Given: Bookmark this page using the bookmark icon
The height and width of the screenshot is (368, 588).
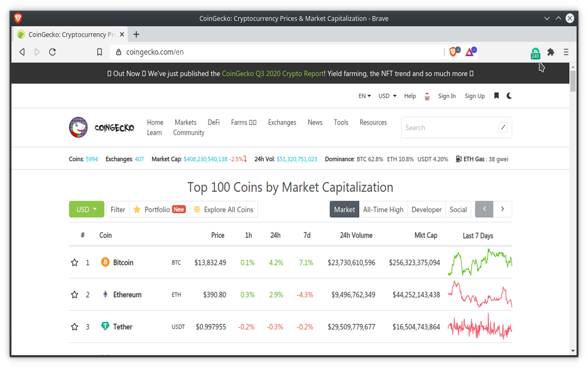Looking at the screenshot, I should 99,52.
